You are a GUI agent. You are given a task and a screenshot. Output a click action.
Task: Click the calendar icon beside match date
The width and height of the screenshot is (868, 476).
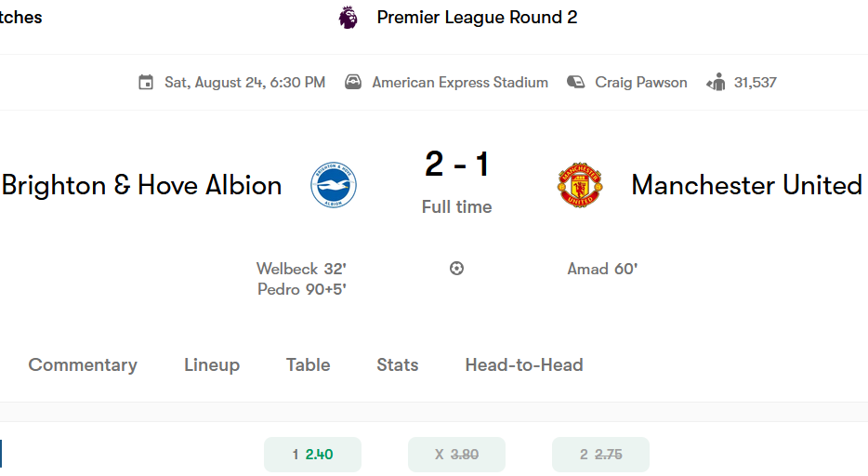(146, 83)
